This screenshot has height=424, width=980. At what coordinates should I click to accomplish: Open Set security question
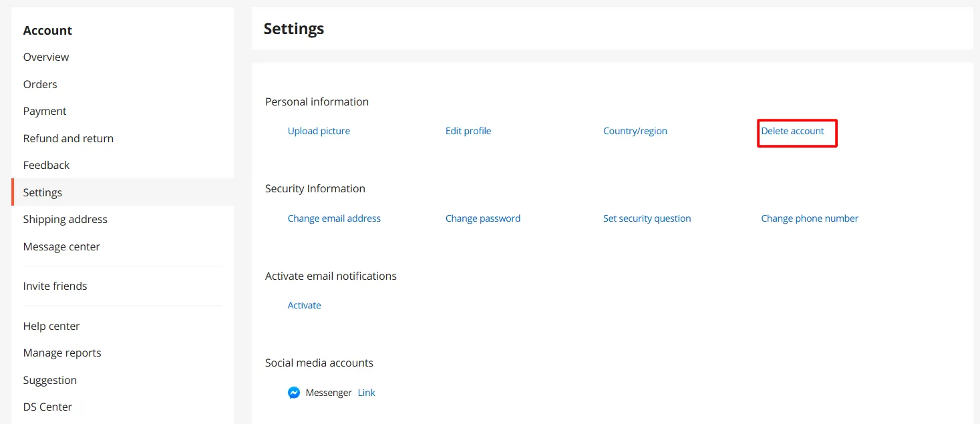[x=647, y=218]
